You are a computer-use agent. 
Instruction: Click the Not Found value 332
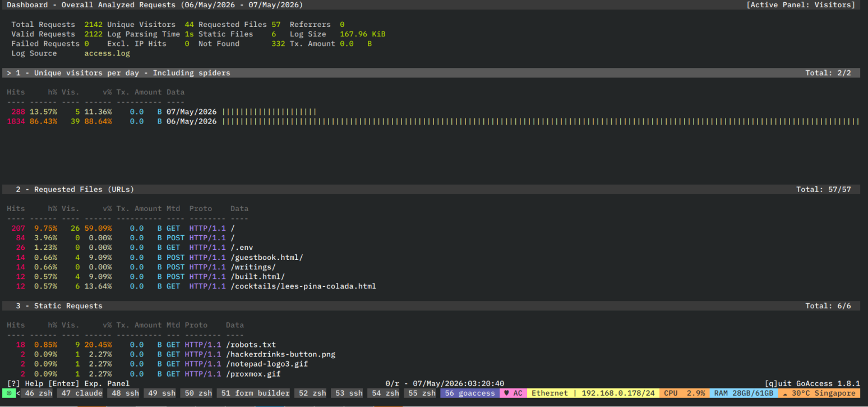278,44
